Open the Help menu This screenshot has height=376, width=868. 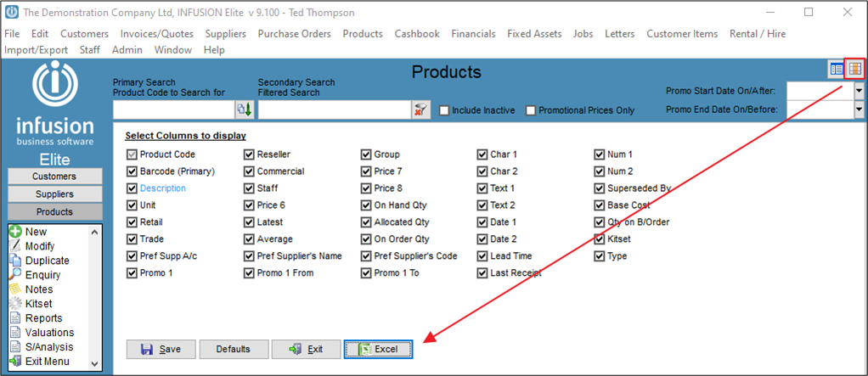[214, 50]
